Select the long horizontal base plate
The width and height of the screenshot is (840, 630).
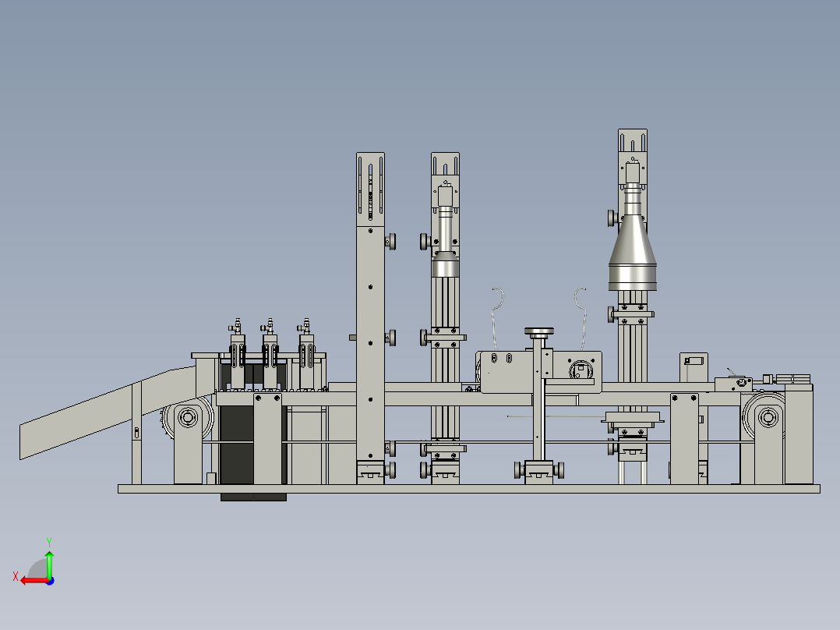click(469, 488)
